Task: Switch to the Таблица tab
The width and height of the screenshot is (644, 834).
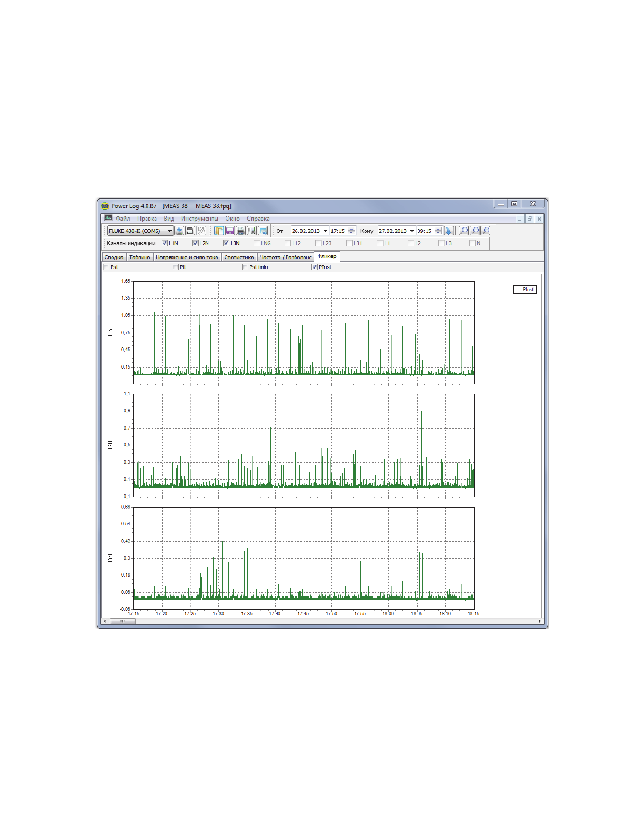Action: tap(139, 257)
